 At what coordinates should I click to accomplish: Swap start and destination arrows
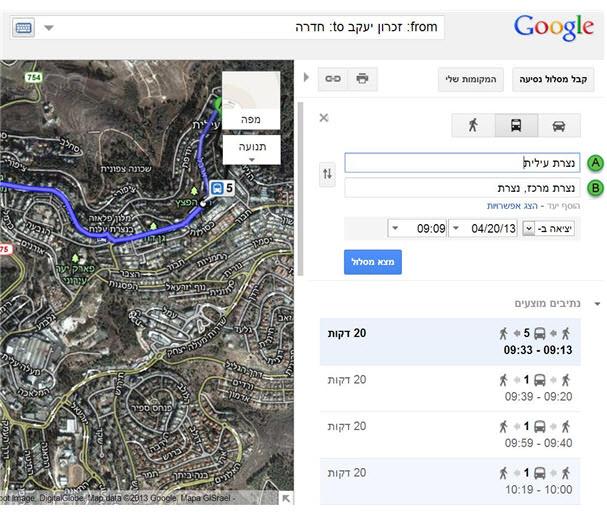(x=328, y=174)
